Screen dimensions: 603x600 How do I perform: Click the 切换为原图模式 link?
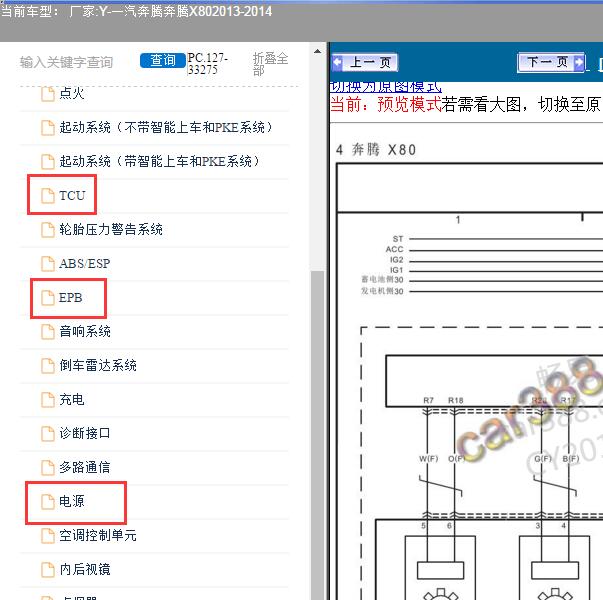pos(386,87)
